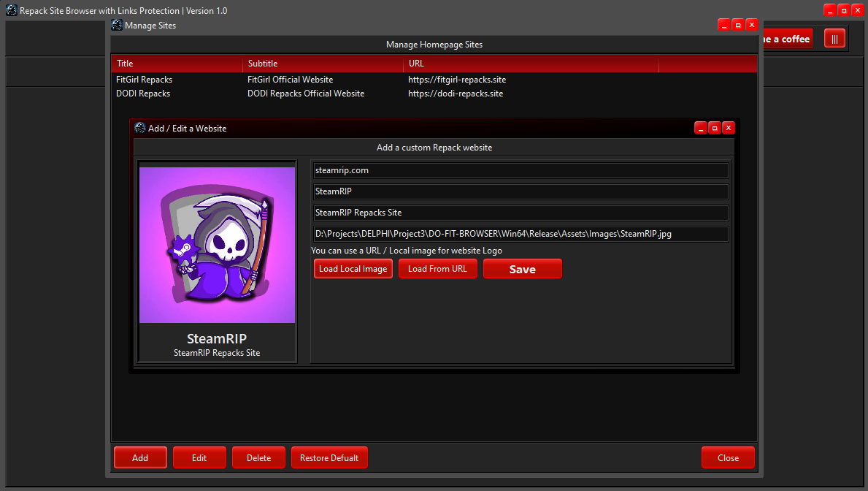This screenshot has width=868, height=491.
Task: Click the SteamRIP caption under the logo
Action: [x=217, y=338]
